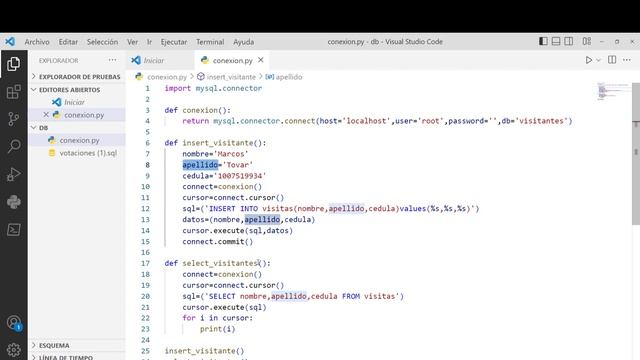Open the Run and Debug view

tap(13, 174)
